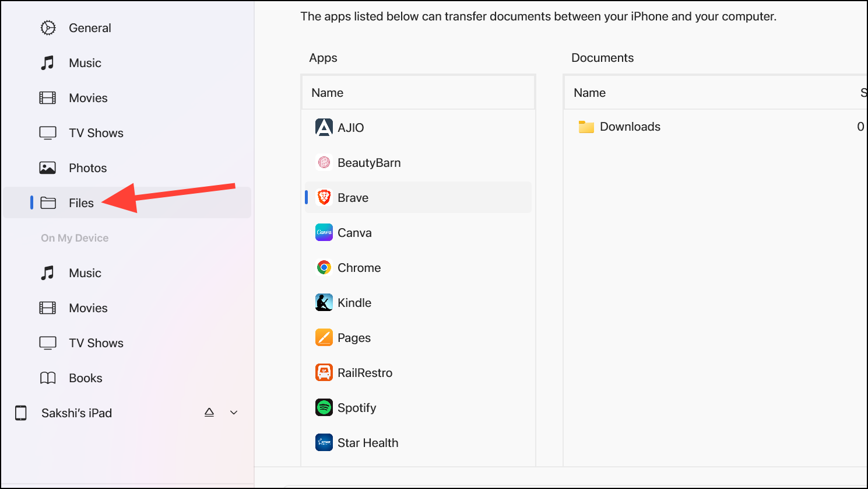
Task: Click the BeautyBarn app icon
Action: (324, 162)
